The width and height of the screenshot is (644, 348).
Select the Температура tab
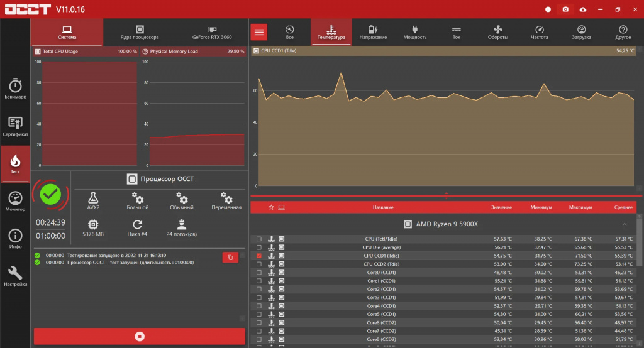pyautogui.click(x=331, y=32)
